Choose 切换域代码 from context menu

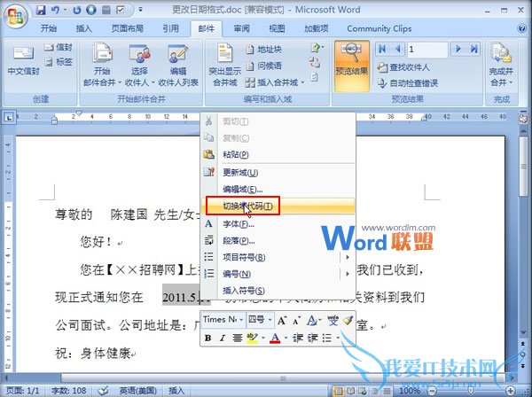(x=278, y=206)
